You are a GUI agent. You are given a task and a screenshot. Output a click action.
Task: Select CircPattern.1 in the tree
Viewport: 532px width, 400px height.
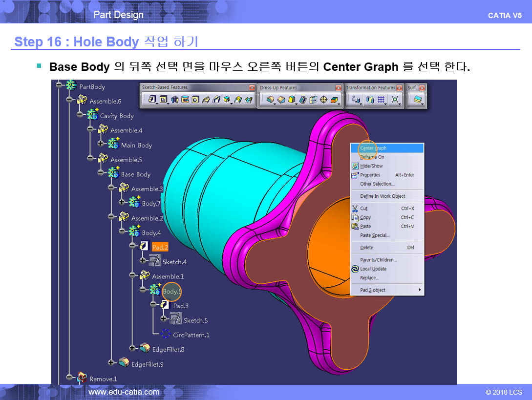click(191, 335)
